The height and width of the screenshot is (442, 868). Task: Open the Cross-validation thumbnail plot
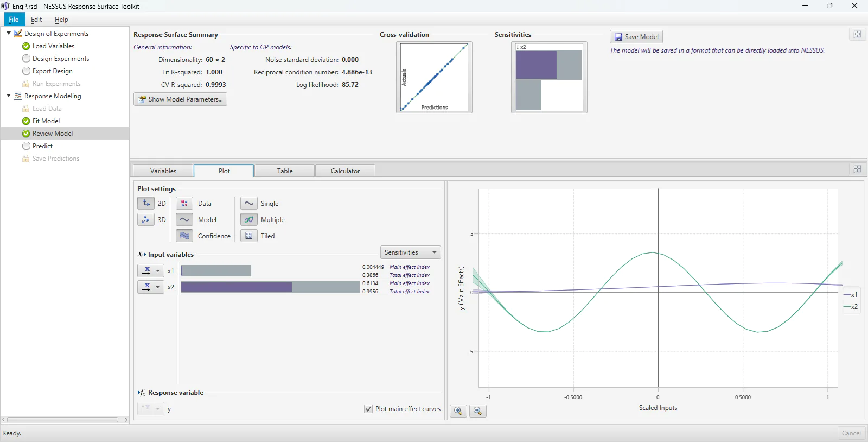[x=435, y=77]
